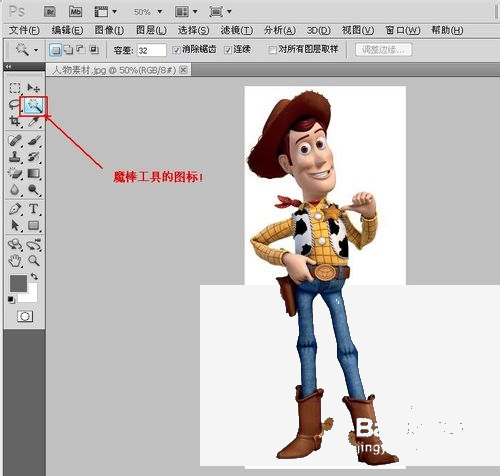Select the History Brush tool

pos(34,157)
